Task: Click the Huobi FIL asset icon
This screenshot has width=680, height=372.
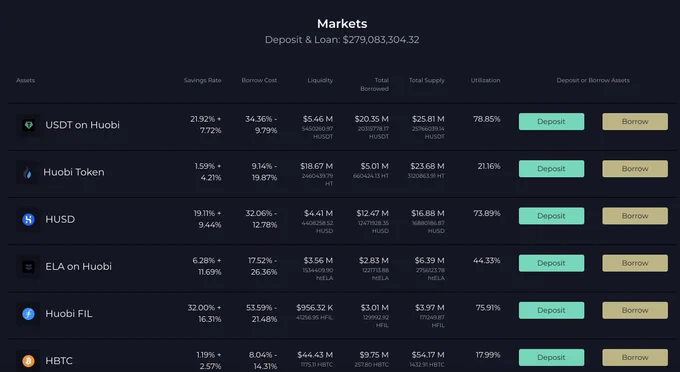Action: (29, 314)
